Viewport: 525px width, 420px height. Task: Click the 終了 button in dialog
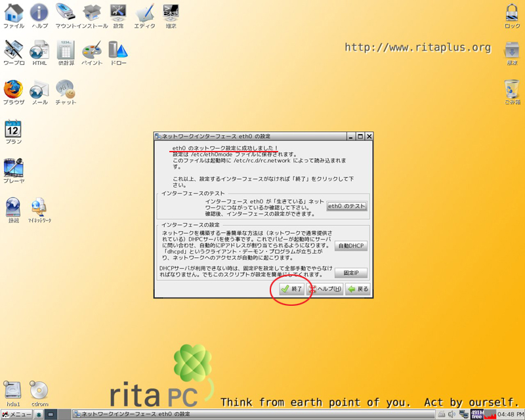(x=291, y=289)
